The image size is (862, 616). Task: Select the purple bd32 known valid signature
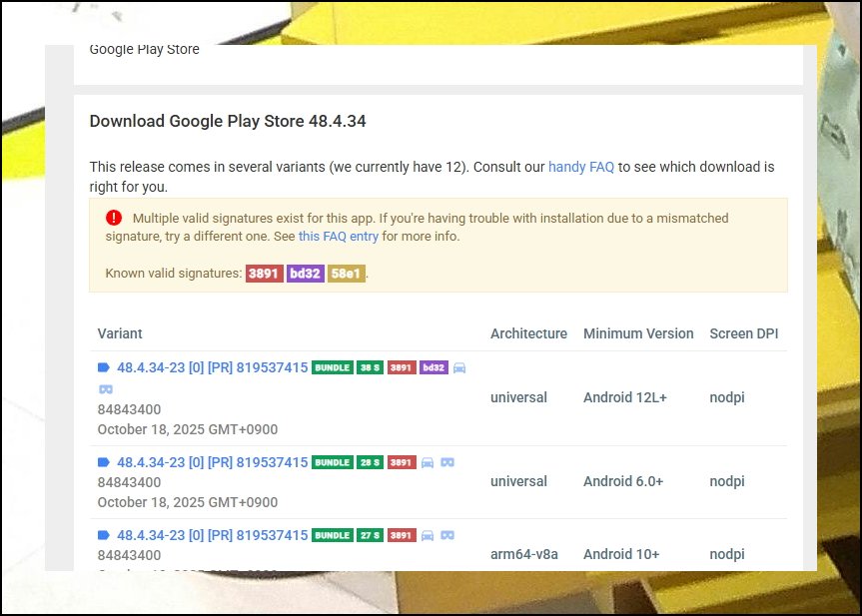click(x=305, y=274)
